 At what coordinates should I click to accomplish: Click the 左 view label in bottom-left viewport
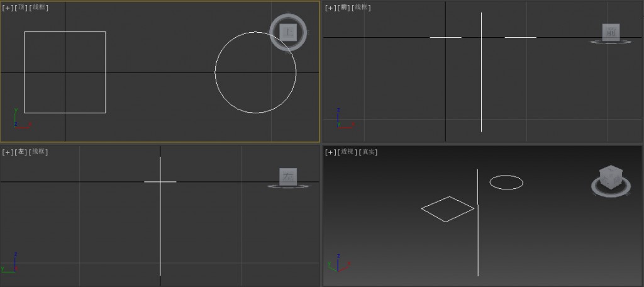pos(21,152)
